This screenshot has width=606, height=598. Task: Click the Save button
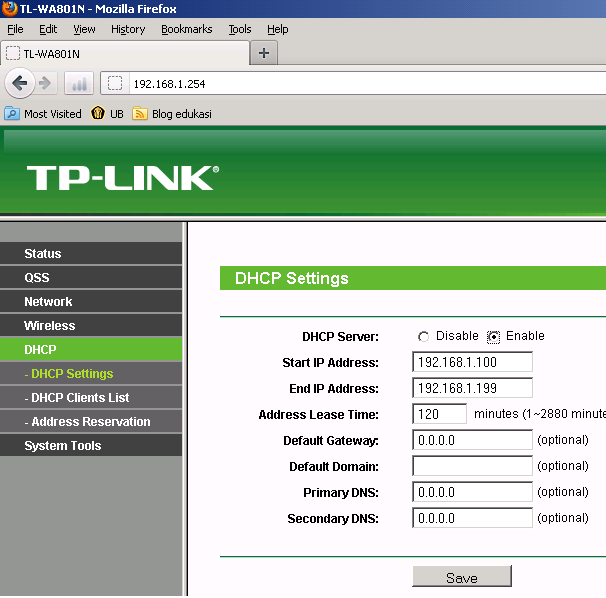tap(462, 576)
